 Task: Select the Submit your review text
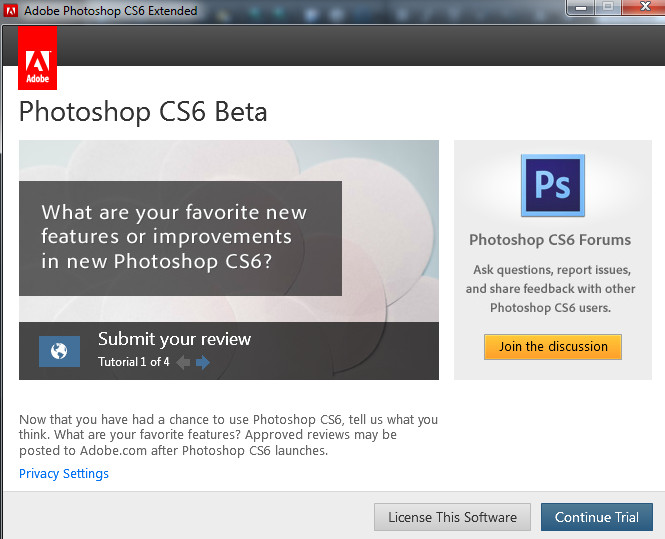[174, 339]
